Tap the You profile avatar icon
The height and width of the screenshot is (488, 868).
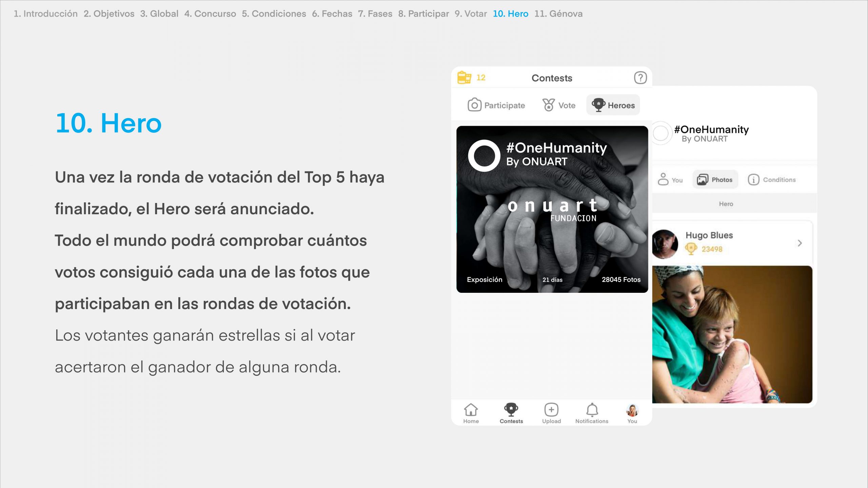632,410
